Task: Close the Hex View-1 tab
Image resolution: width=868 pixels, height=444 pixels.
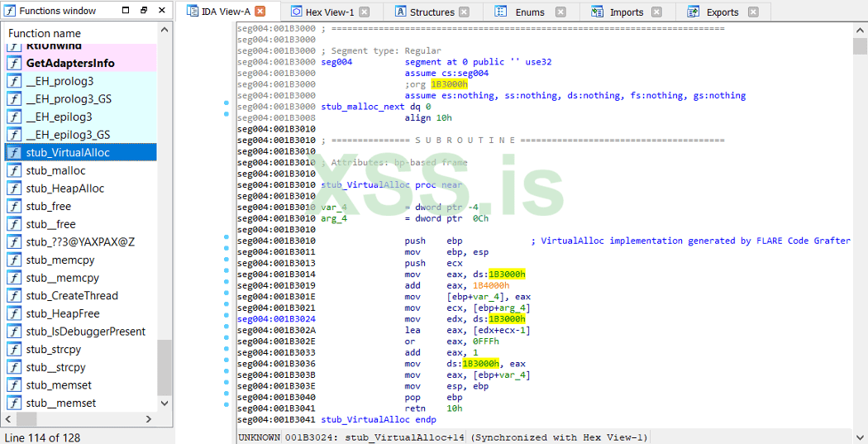Action: click(365, 12)
